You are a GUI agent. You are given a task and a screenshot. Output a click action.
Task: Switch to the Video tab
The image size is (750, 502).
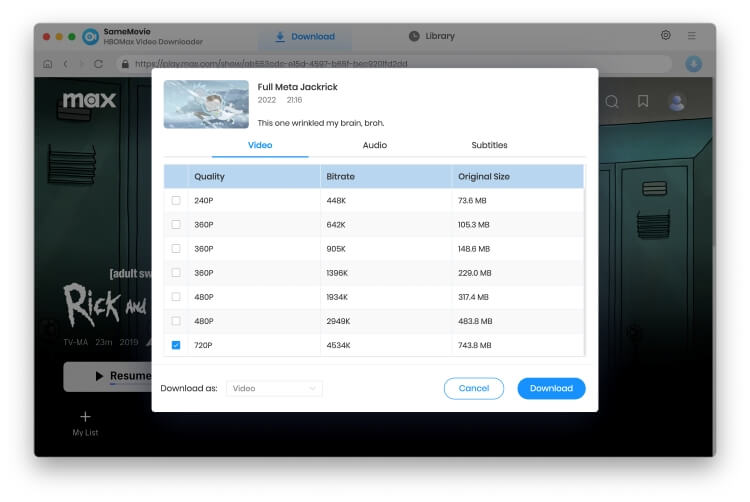[260, 145]
